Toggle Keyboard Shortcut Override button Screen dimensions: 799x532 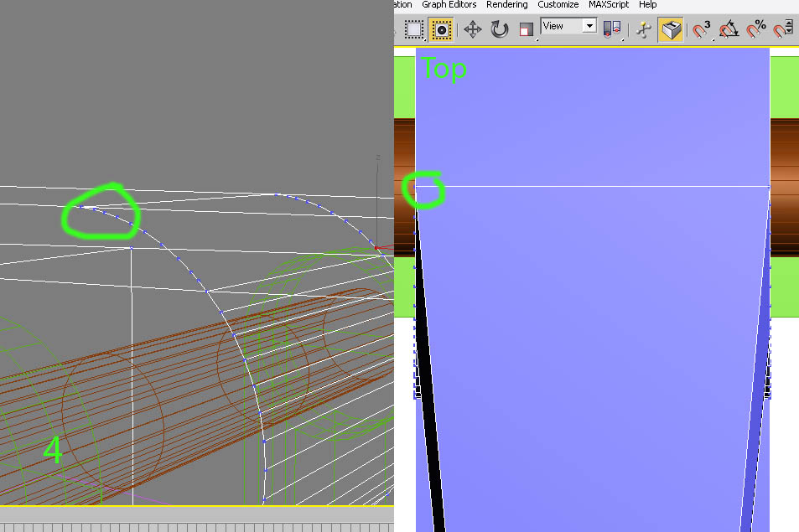671,29
